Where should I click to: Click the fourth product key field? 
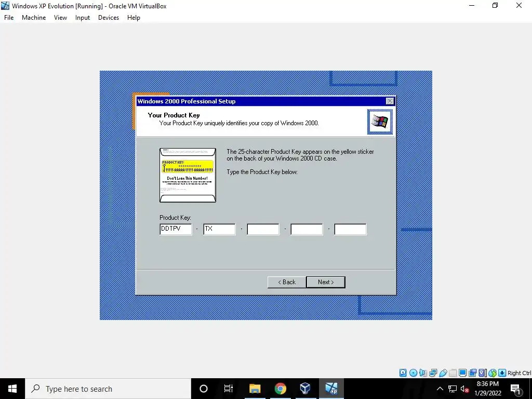tap(307, 229)
